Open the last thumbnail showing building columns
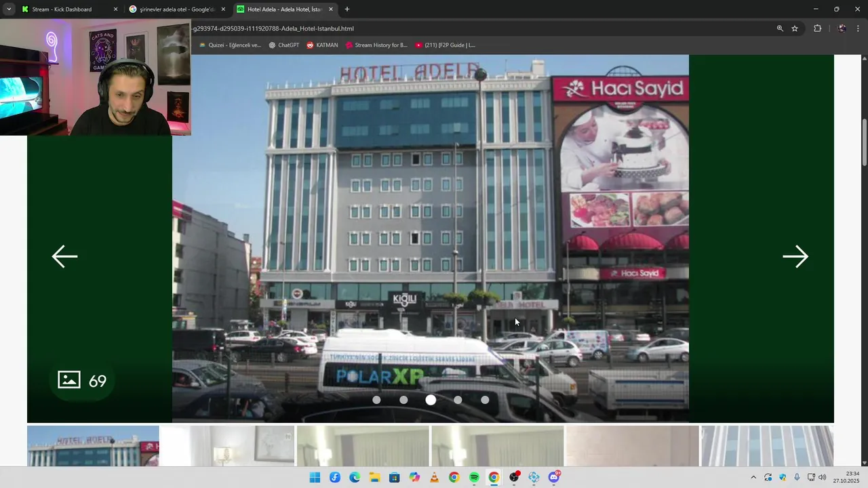This screenshot has width=868, height=488. [x=767, y=446]
